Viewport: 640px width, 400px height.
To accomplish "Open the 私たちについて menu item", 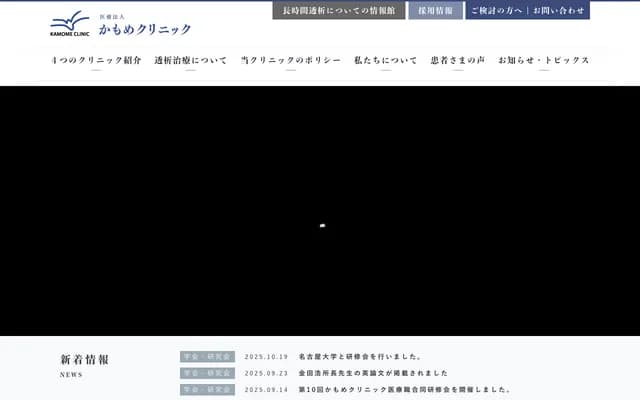I will point(385,61).
